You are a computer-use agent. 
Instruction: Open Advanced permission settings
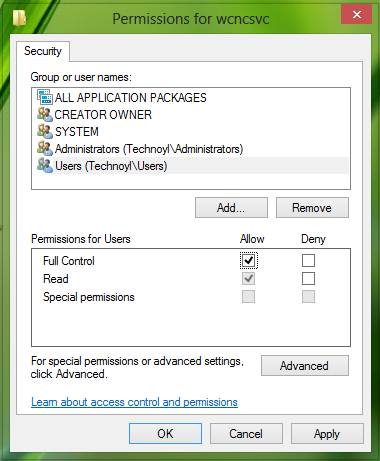305,366
